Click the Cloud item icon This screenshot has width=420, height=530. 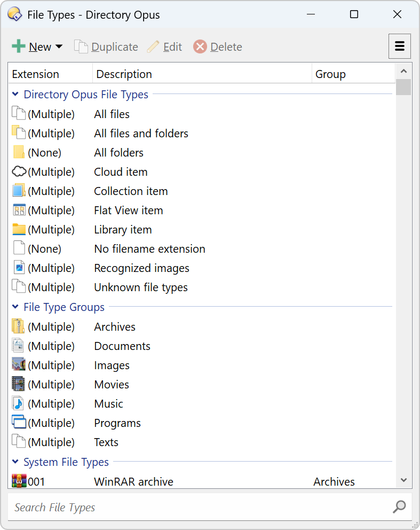[19, 172]
